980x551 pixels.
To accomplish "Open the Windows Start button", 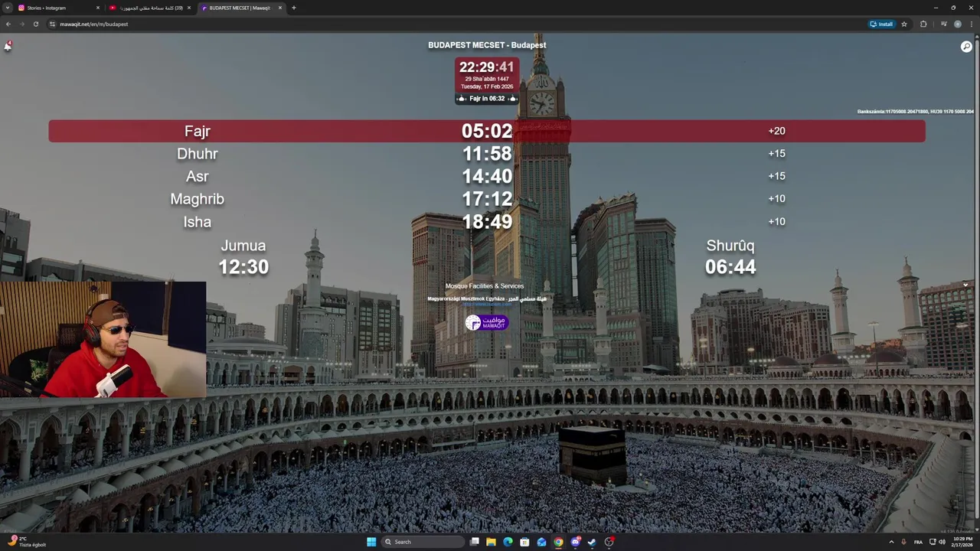I will pos(371,542).
